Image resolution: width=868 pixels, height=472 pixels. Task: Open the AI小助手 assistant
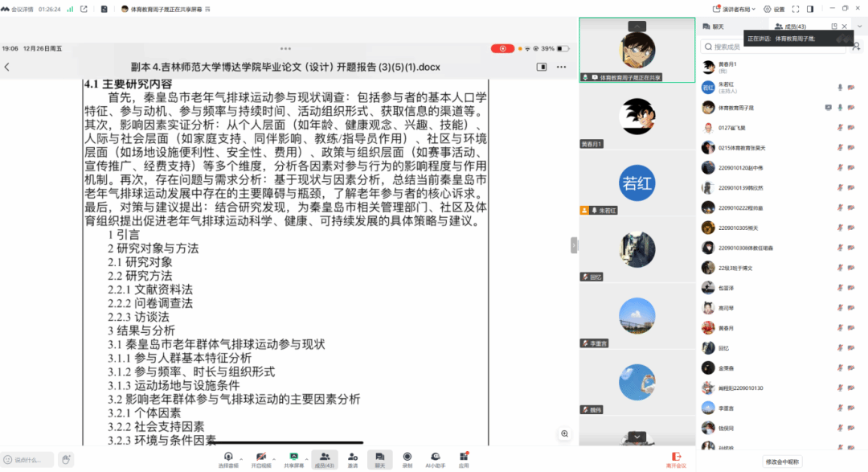pyautogui.click(x=435, y=458)
